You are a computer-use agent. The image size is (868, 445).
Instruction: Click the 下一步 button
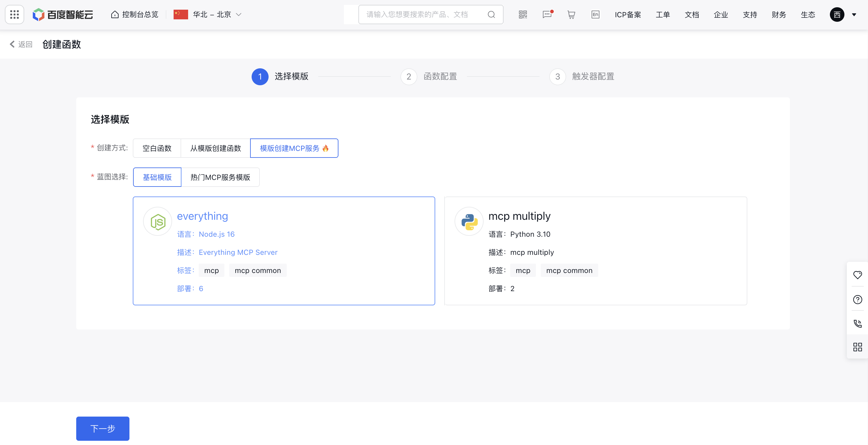(103, 428)
